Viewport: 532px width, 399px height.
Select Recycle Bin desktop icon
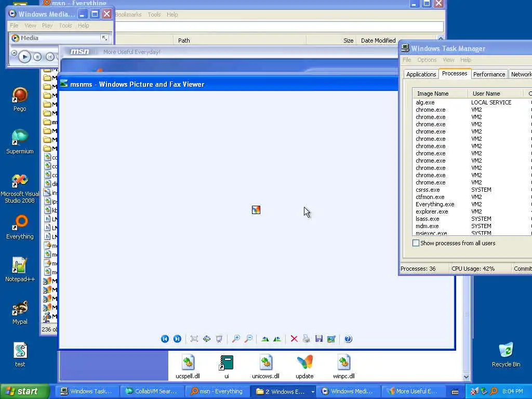506,354
